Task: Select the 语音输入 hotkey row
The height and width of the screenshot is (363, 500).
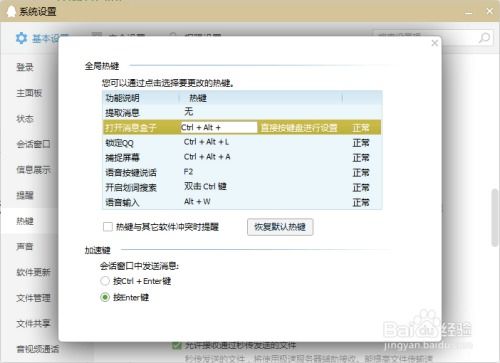Action: pyautogui.click(x=242, y=202)
